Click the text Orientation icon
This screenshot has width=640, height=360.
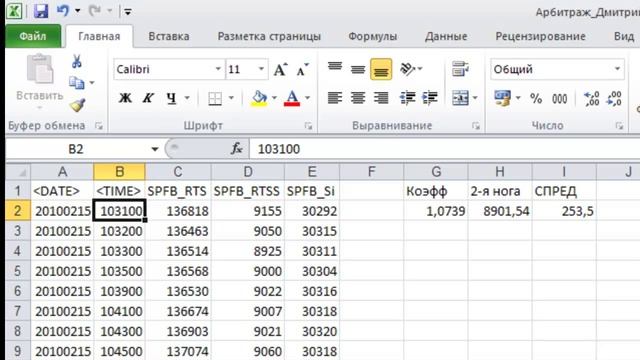click(x=408, y=69)
